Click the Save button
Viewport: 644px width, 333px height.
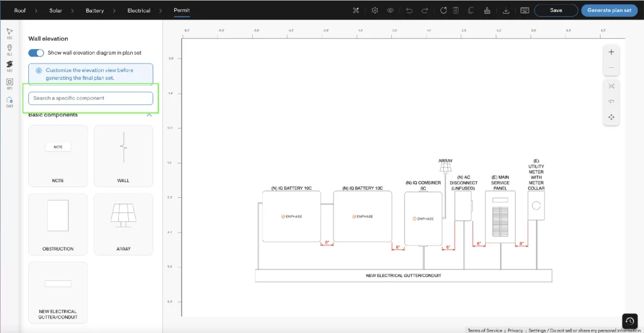[x=556, y=11]
